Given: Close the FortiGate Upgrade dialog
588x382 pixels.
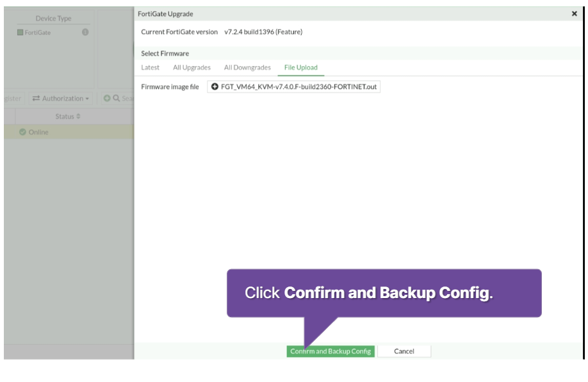Looking at the screenshot, I should (x=574, y=13).
